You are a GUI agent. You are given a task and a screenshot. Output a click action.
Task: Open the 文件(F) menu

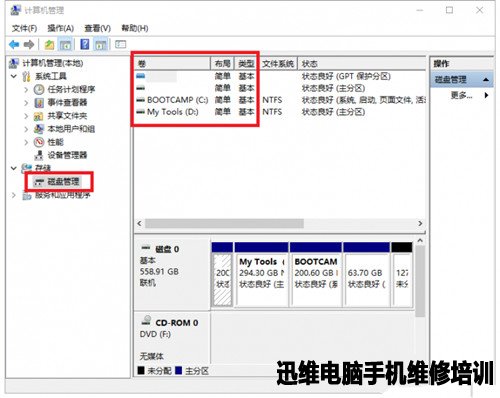point(24,28)
